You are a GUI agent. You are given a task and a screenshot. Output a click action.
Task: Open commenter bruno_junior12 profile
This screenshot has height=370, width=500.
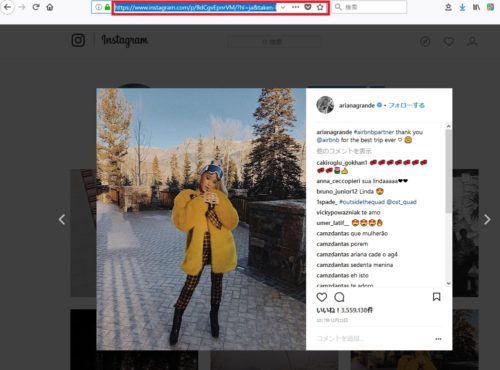coord(337,192)
